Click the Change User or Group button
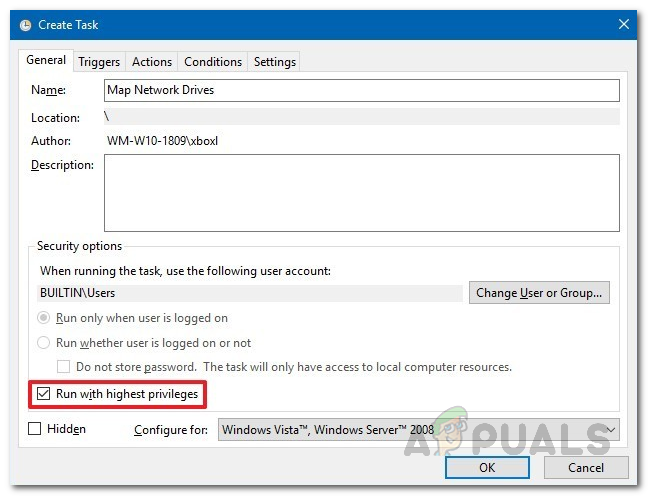Image resolution: width=648 pixels, height=496 pixels. [x=539, y=293]
